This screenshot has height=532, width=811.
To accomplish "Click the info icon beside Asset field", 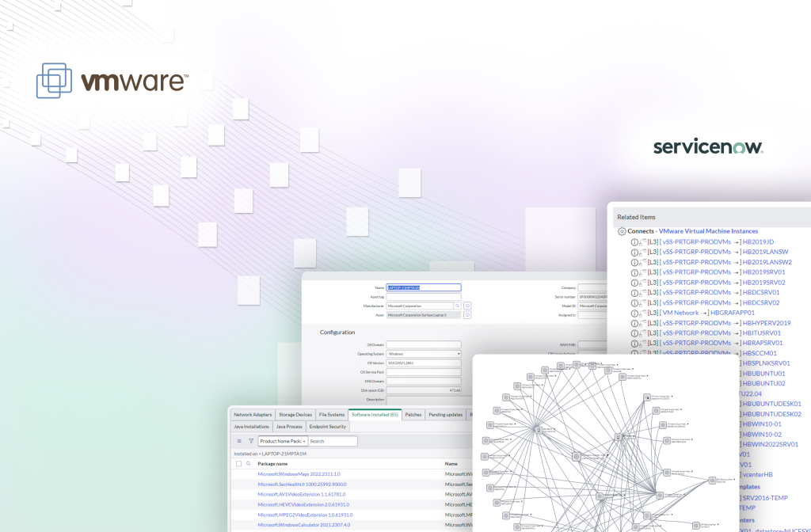I will pos(467,314).
